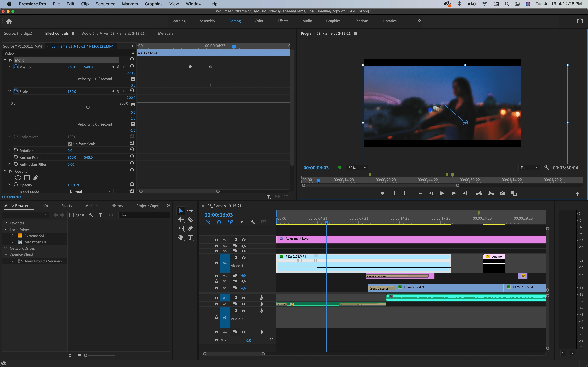Open the 50% zoom level dropdown

click(x=357, y=168)
